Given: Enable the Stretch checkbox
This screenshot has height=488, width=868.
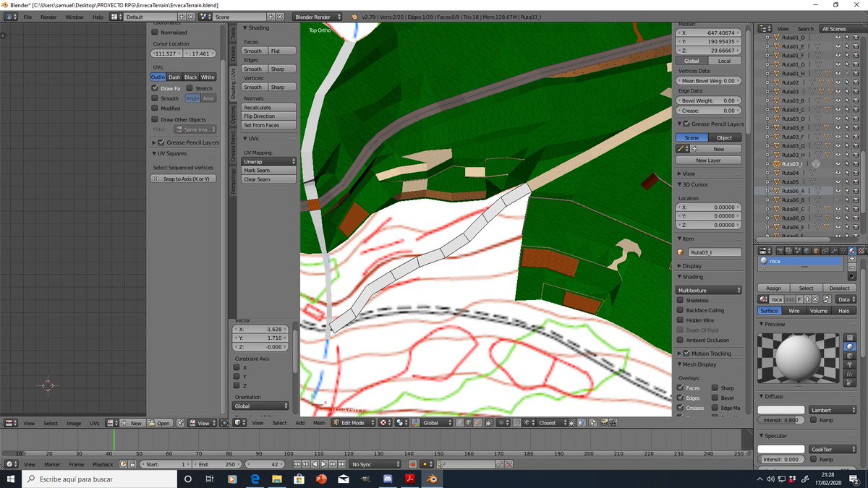Looking at the screenshot, I should coord(189,88).
